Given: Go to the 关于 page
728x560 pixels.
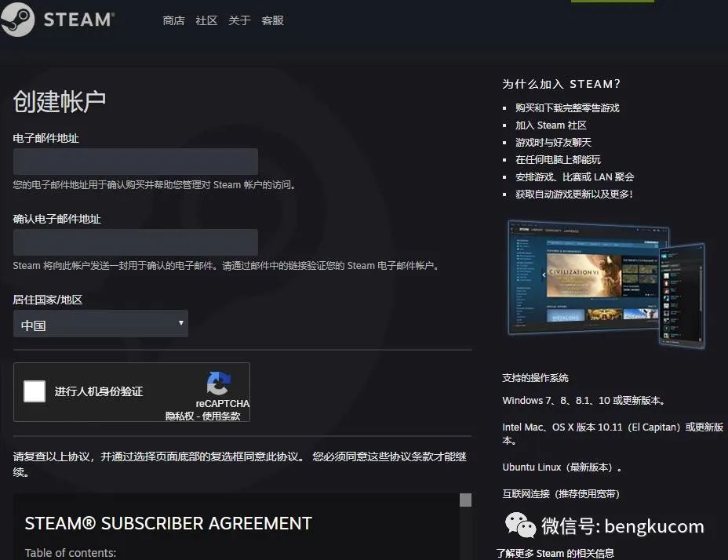Looking at the screenshot, I should 239,20.
